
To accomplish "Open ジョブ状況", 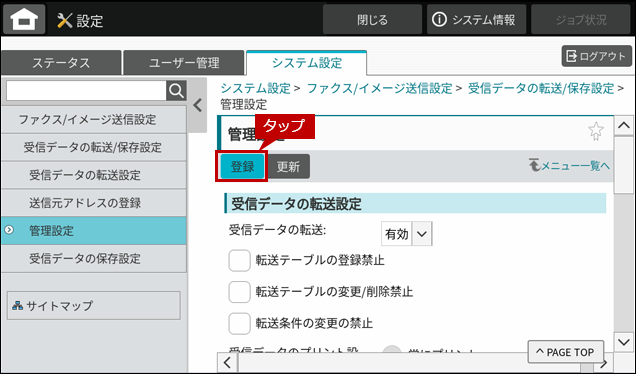I will pyautogui.click(x=580, y=19).
